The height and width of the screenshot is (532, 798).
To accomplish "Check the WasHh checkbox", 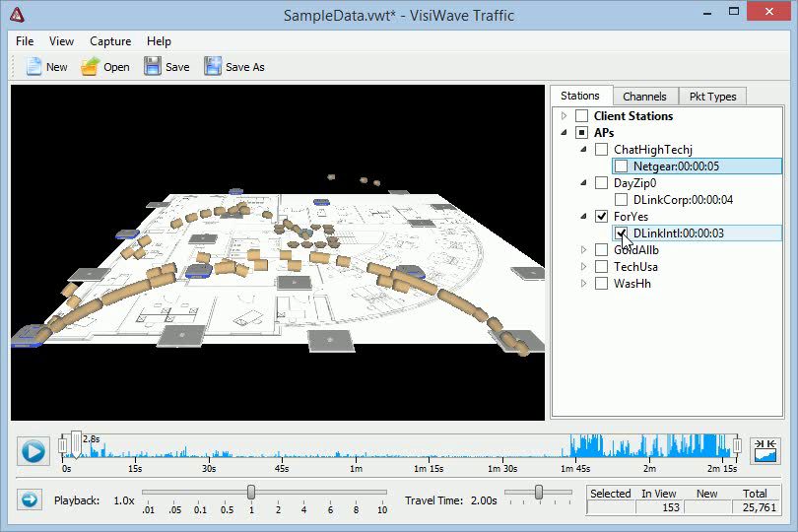I will 601,284.
